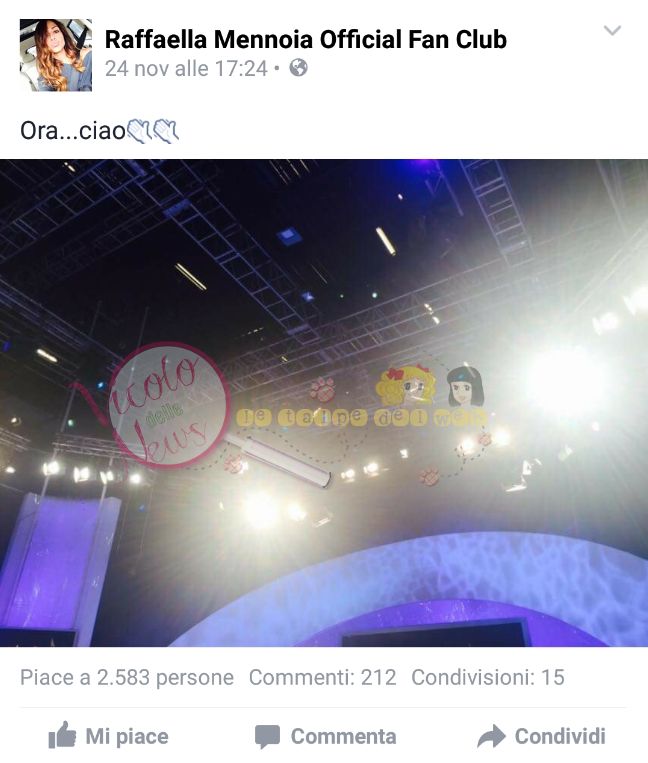
Task: View the 'Piace a 2.583 persone' likes list
Action: click(127, 677)
